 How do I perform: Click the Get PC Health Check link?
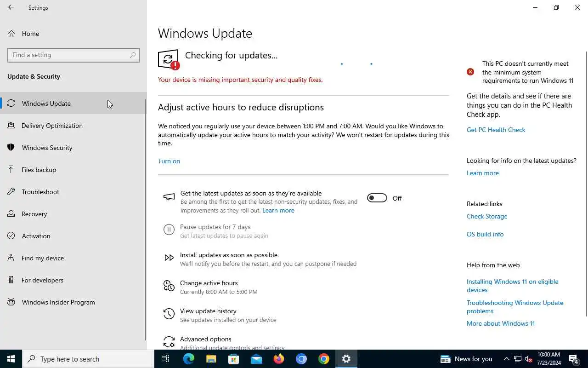click(x=496, y=130)
